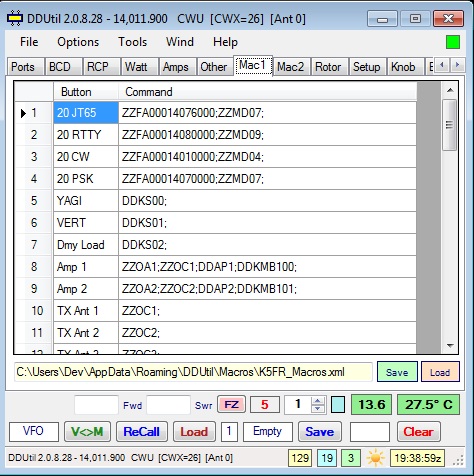Click the 13.6 voltage display

[x=372, y=405]
